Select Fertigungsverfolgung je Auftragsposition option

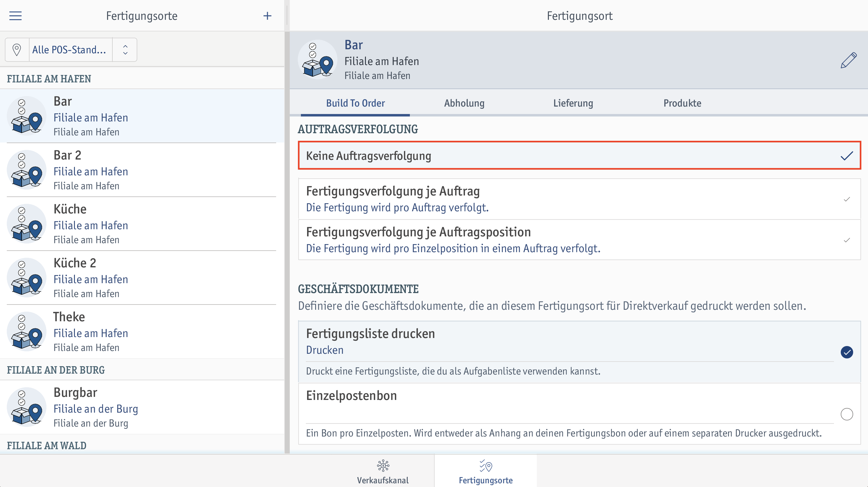coord(579,240)
